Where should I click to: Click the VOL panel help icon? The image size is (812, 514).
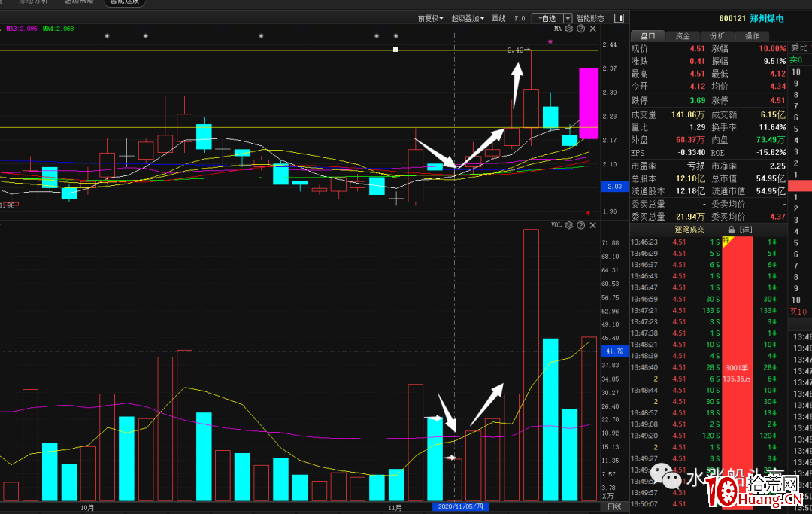(580, 225)
